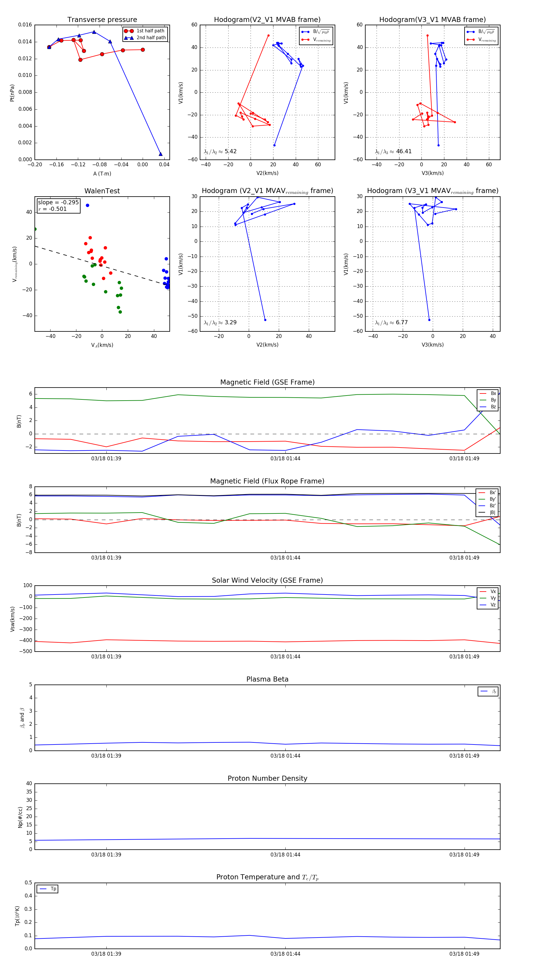Click the λ1/λ2 ≈ 3.29 label
535x980 pixels.
pos(220,323)
